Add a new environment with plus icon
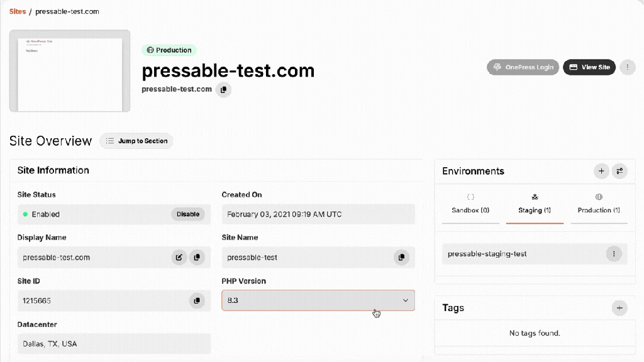This screenshot has width=644, height=362. 601,171
